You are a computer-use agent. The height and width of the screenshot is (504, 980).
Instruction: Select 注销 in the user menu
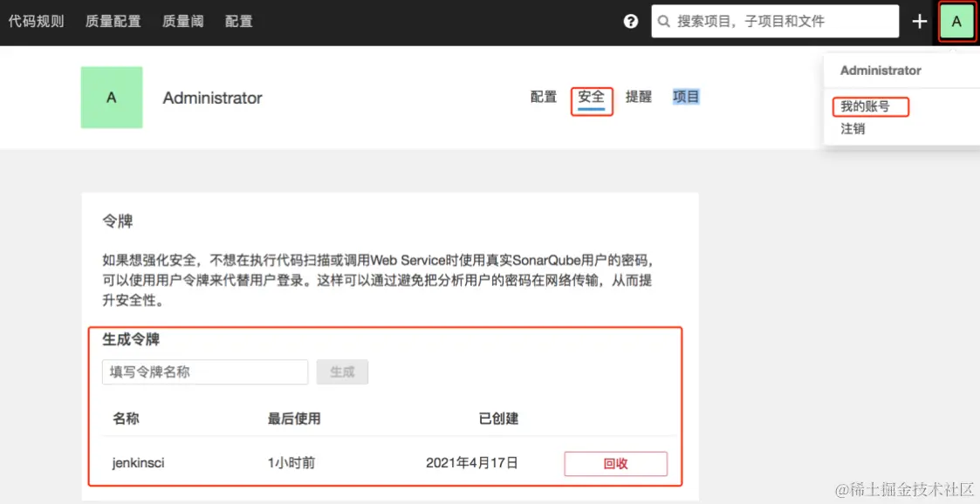[x=853, y=129]
